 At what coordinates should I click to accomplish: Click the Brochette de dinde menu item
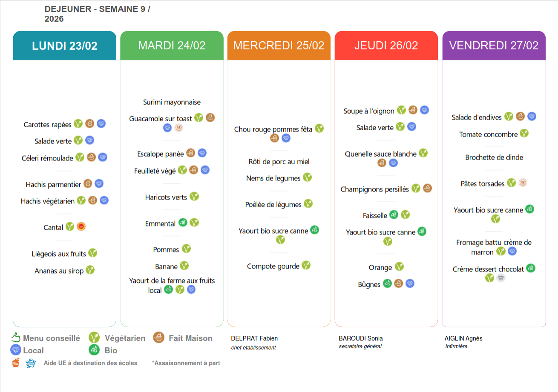494,157
